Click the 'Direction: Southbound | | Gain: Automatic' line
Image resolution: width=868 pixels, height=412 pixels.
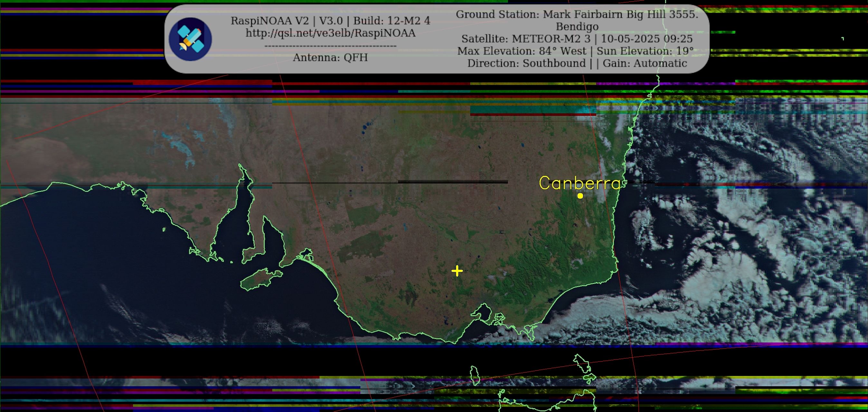pos(577,63)
